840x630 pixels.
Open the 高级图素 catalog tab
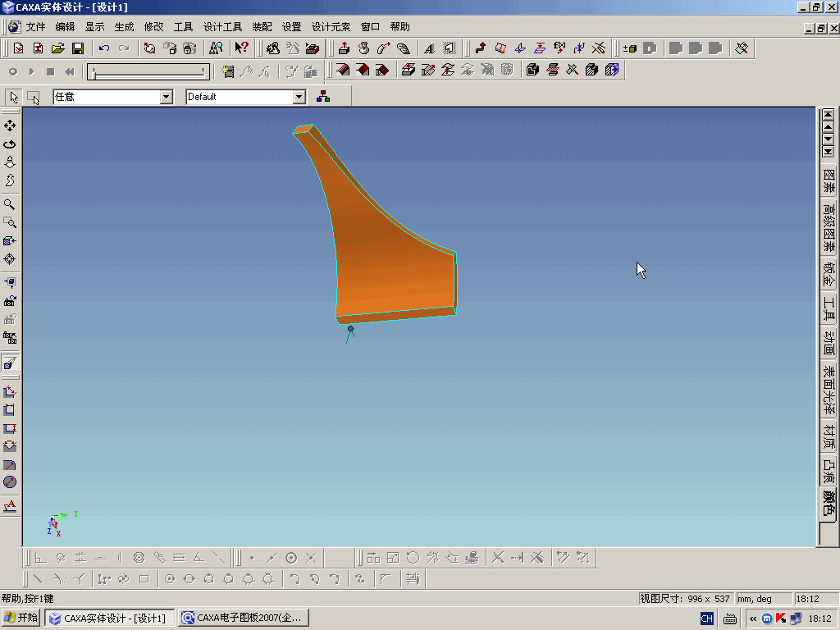[829, 228]
